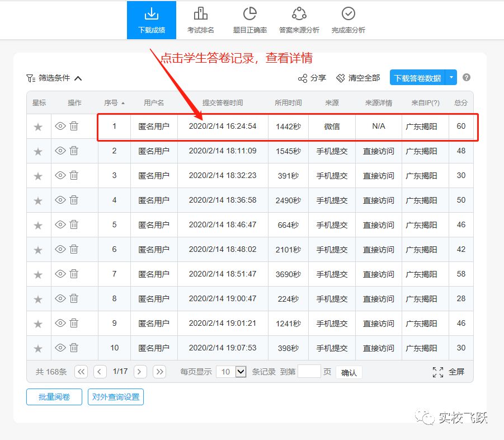Open the help question mark icon
This screenshot has height=440, width=504.
click(467, 77)
